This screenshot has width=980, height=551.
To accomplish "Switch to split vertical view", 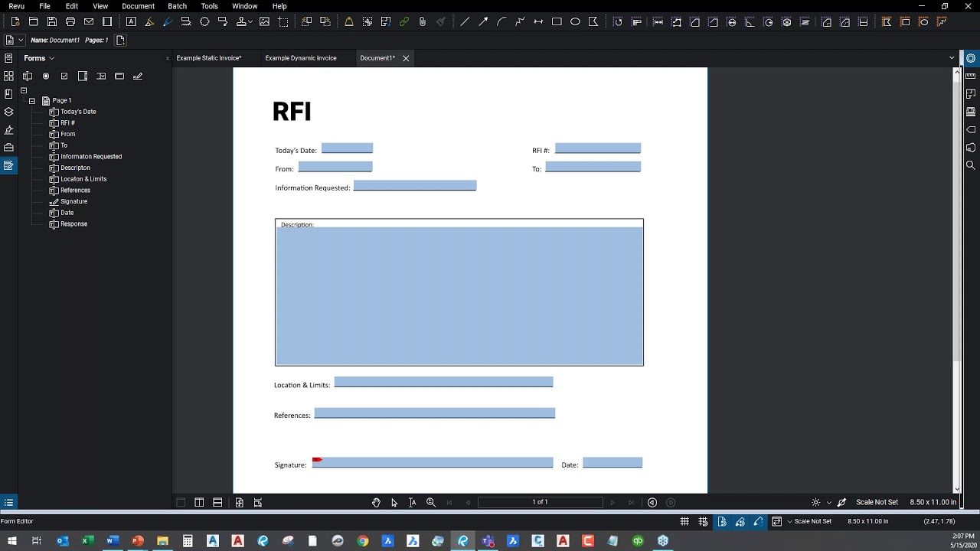I will point(199,503).
